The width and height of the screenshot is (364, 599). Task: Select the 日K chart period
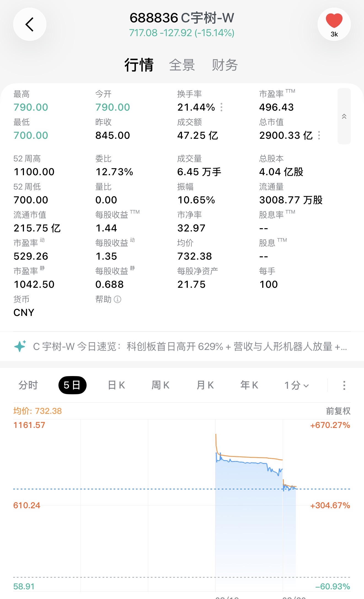(x=116, y=385)
